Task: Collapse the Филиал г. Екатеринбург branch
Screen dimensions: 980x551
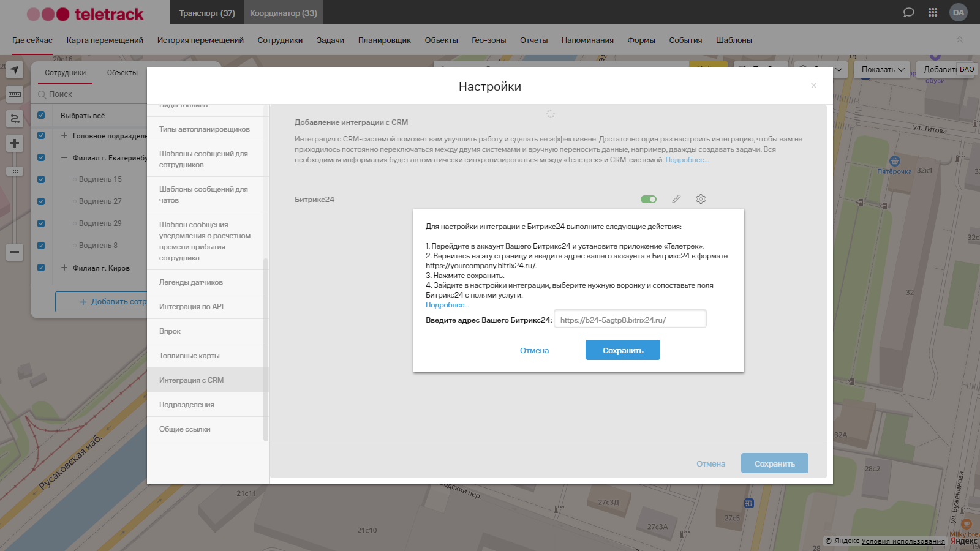Action: coord(64,157)
